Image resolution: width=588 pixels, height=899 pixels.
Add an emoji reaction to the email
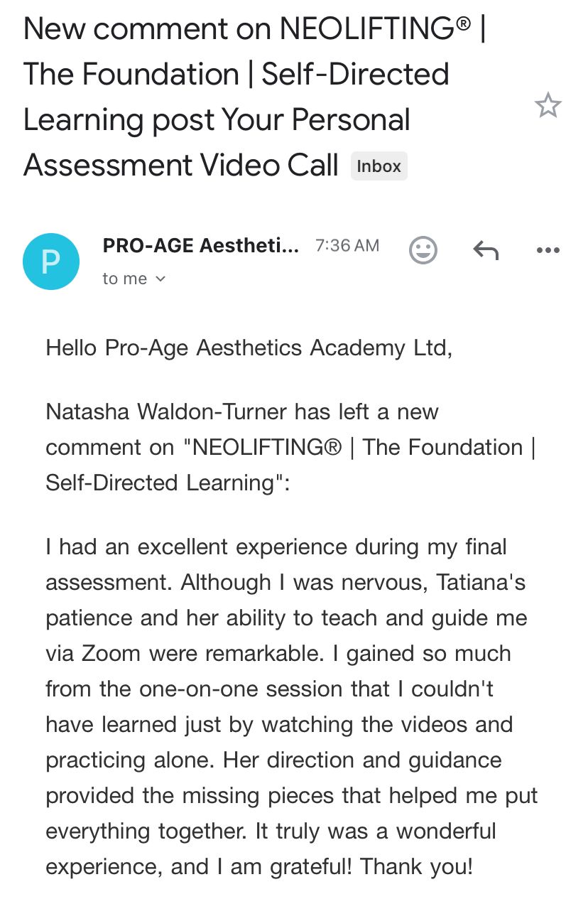coord(423,250)
